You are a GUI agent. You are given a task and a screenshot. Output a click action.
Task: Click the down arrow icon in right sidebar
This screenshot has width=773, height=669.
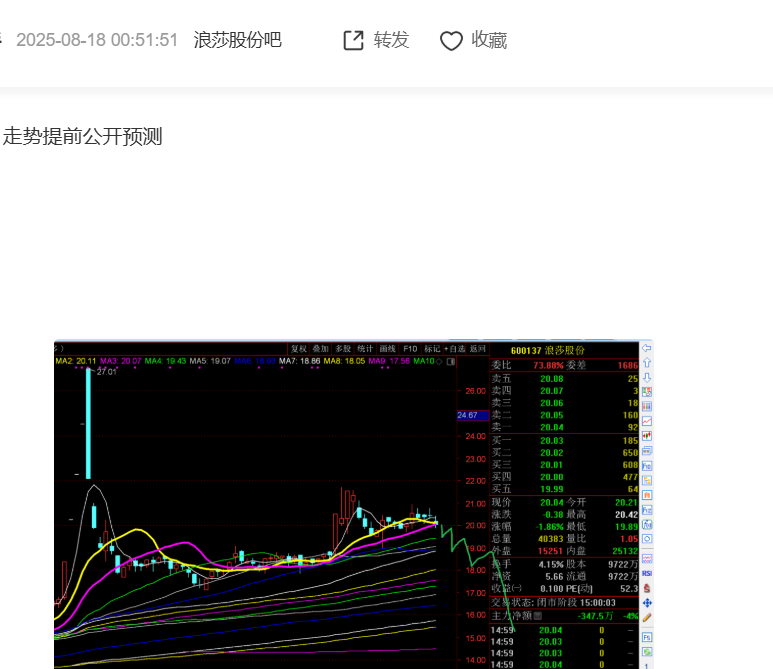[x=647, y=378]
